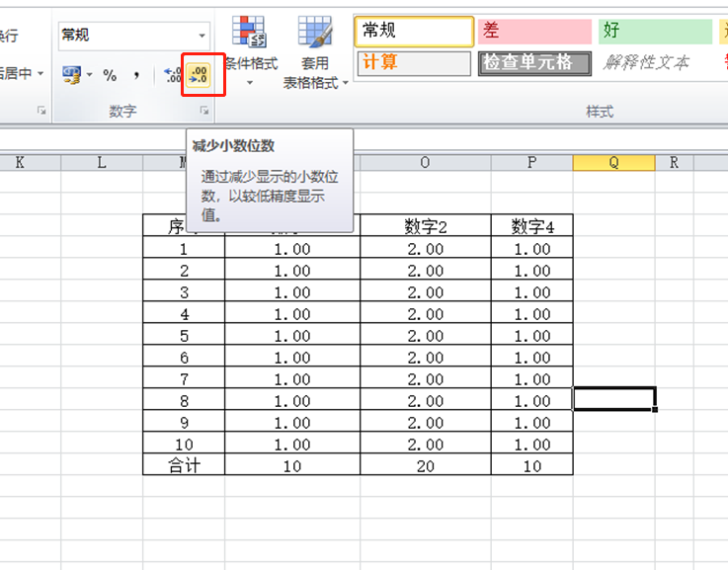The width and height of the screenshot is (728, 570).
Task: Select column L header
Action: click(x=102, y=162)
